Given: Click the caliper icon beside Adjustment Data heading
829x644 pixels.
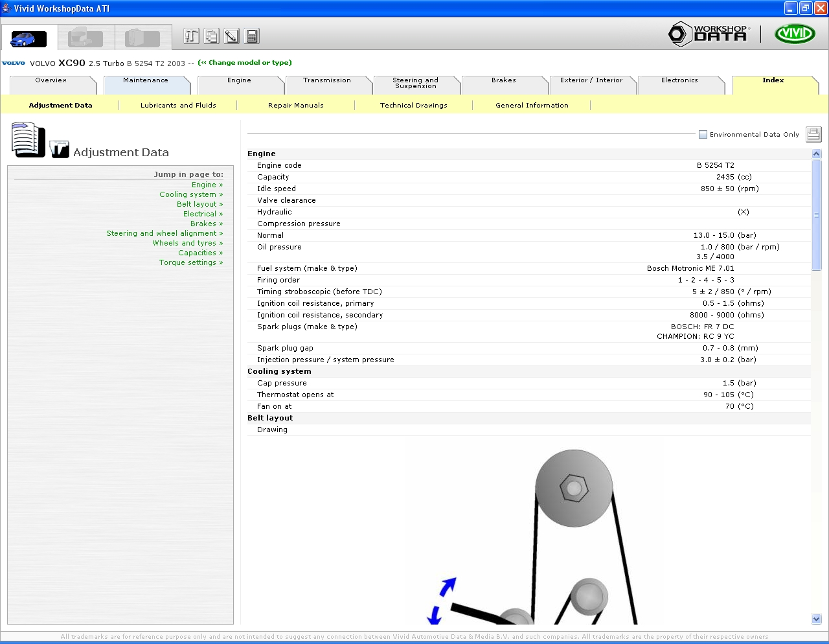Looking at the screenshot, I should [60, 149].
